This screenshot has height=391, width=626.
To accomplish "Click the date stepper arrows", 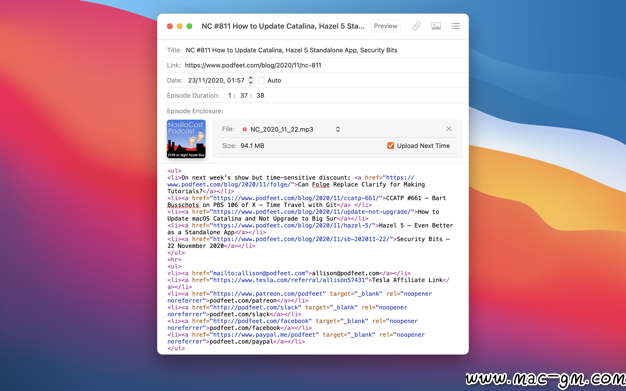I will tap(250, 80).
